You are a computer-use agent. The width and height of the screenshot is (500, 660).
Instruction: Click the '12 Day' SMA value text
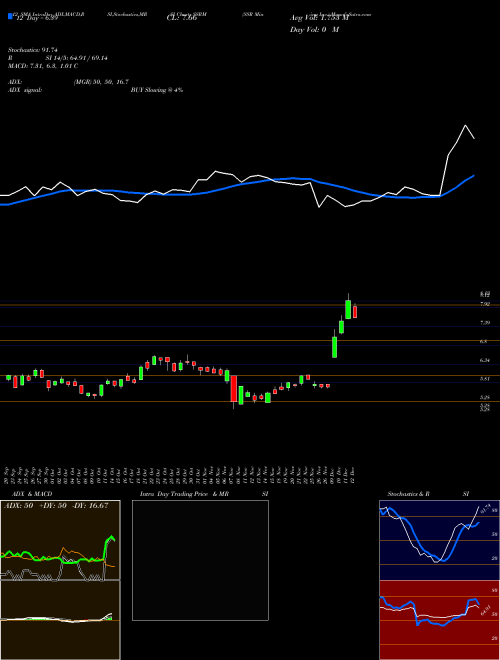[x=36, y=19]
